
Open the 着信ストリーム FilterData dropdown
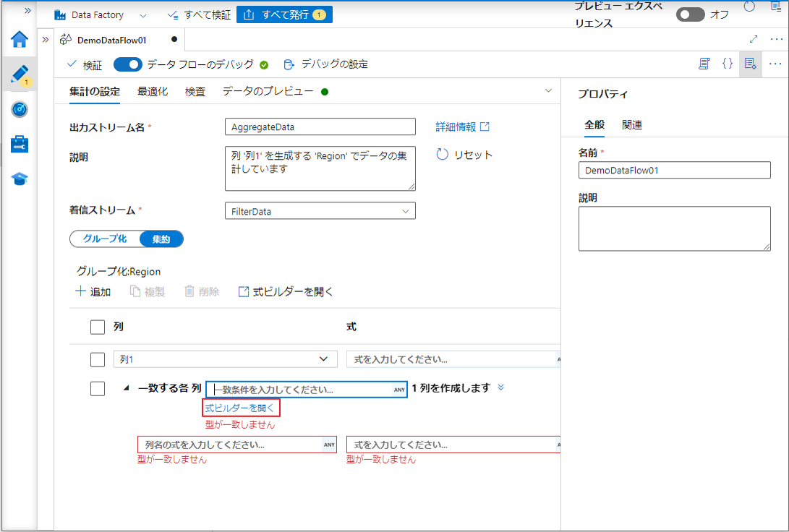point(320,211)
